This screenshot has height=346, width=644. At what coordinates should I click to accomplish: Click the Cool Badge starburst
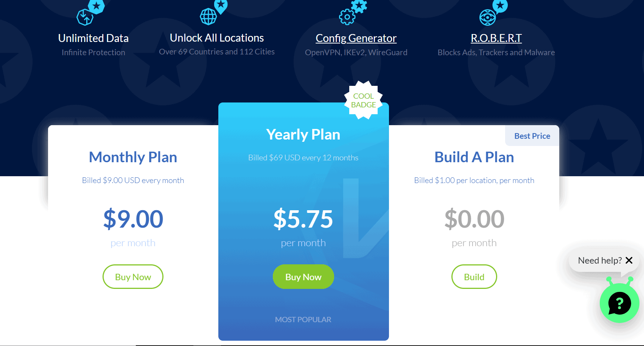point(363,101)
